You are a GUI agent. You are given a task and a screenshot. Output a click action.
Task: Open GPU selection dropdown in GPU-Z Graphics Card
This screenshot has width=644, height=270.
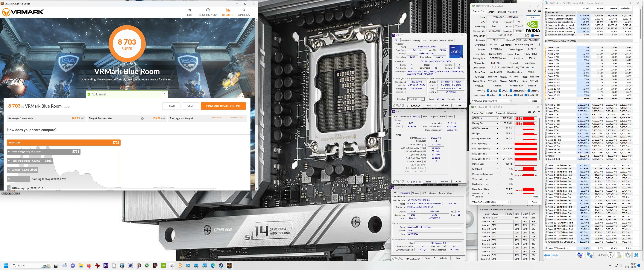tap(491, 101)
